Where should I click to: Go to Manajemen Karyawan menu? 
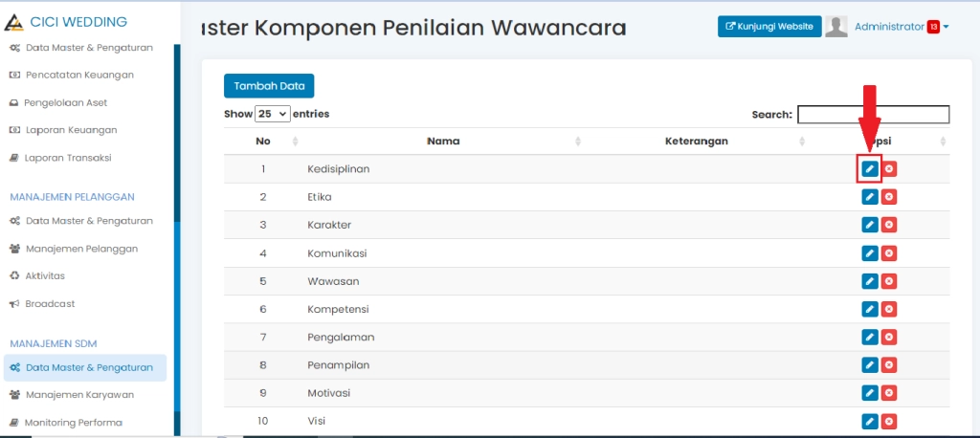[x=81, y=394]
